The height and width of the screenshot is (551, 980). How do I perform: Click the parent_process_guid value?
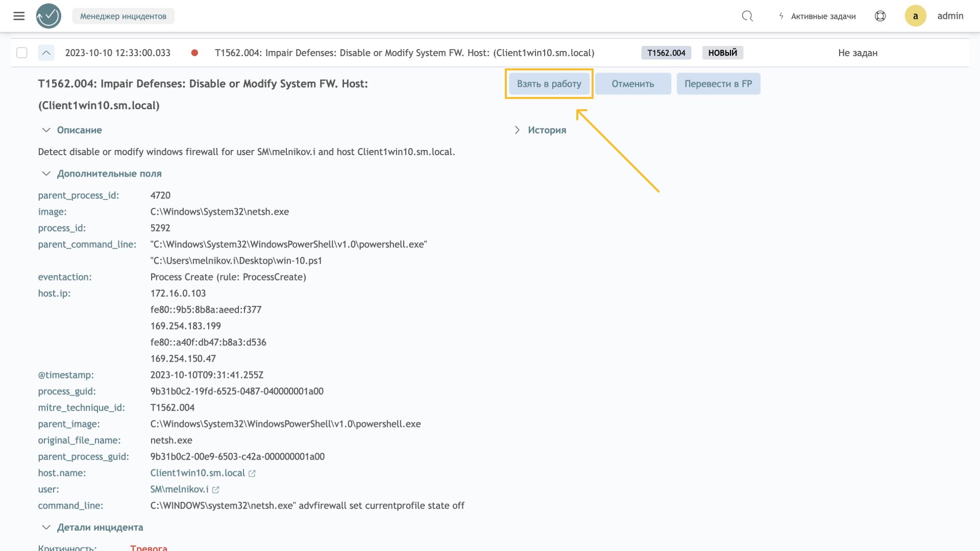(x=237, y=457)
